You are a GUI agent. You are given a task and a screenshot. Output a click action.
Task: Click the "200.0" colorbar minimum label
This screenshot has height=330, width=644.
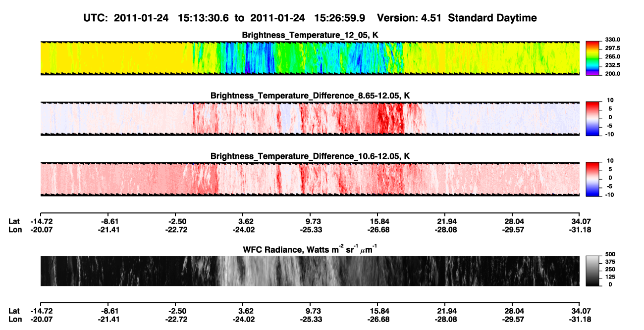pyautogui.click(x=613, y=73)
